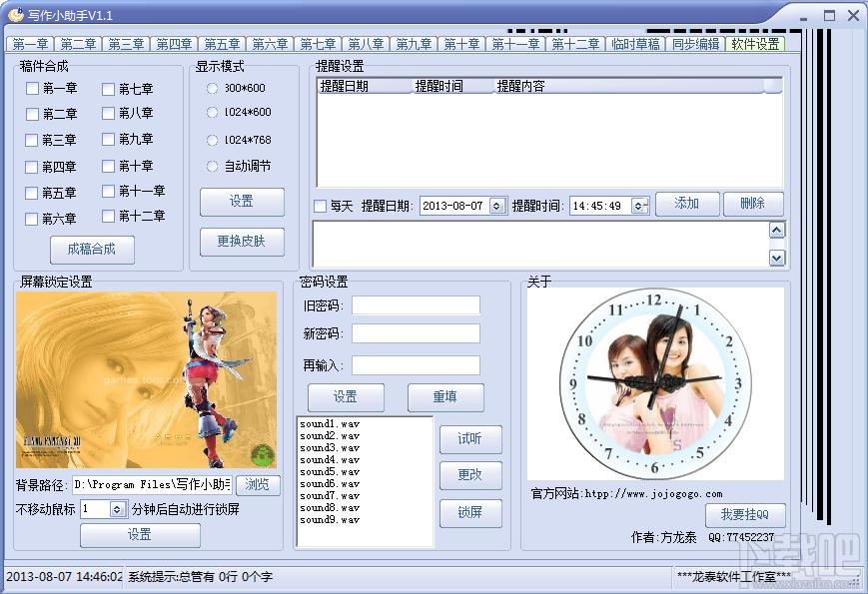Check the 第十二章 checkbox

point(109,216)
